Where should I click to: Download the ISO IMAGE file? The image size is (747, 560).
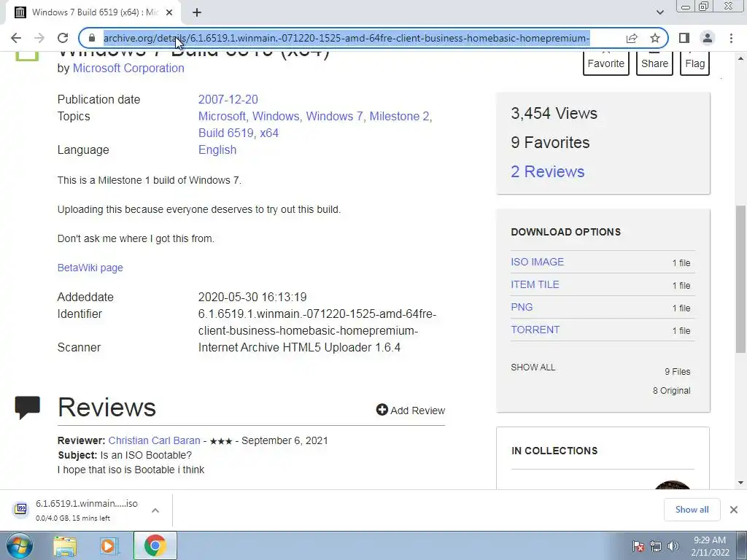pyautogui.click(x=538, y=262)
